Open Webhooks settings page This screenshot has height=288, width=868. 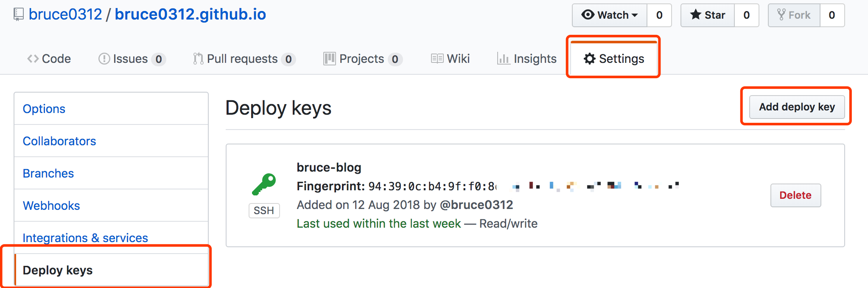(x=51, y=206)
